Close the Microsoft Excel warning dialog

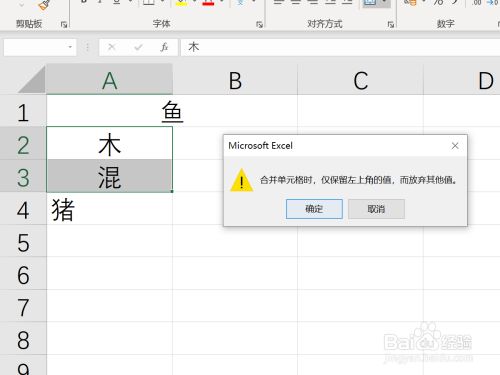(455, 146)
